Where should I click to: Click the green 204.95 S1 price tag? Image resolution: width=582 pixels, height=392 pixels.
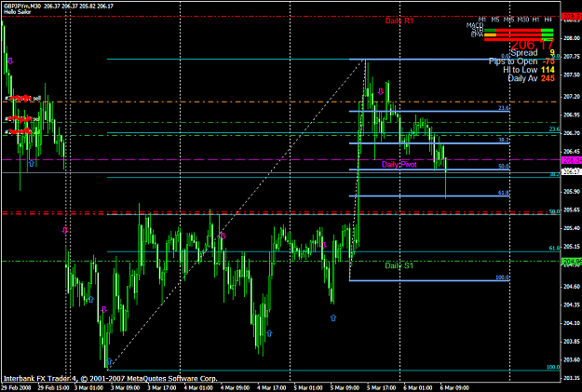click(572, 262)
